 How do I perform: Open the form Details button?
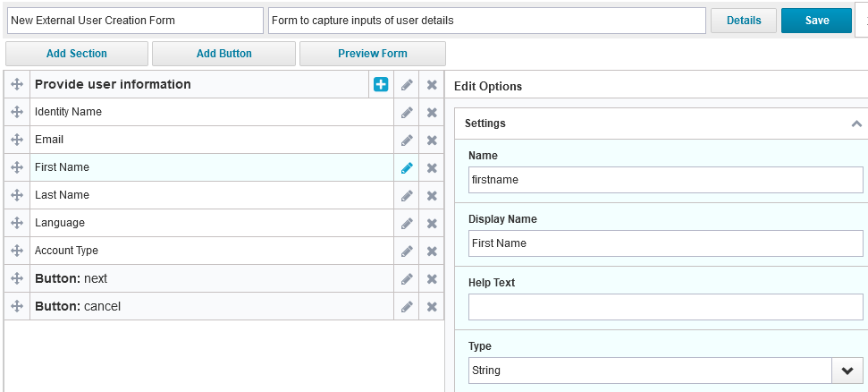click(x=743, y=21)
